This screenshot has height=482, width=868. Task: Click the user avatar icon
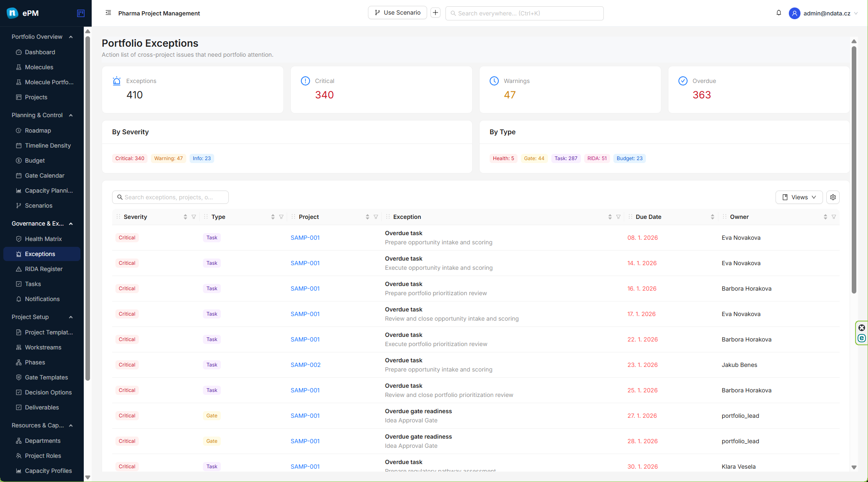pyautogui.click(x=795, y=13)
